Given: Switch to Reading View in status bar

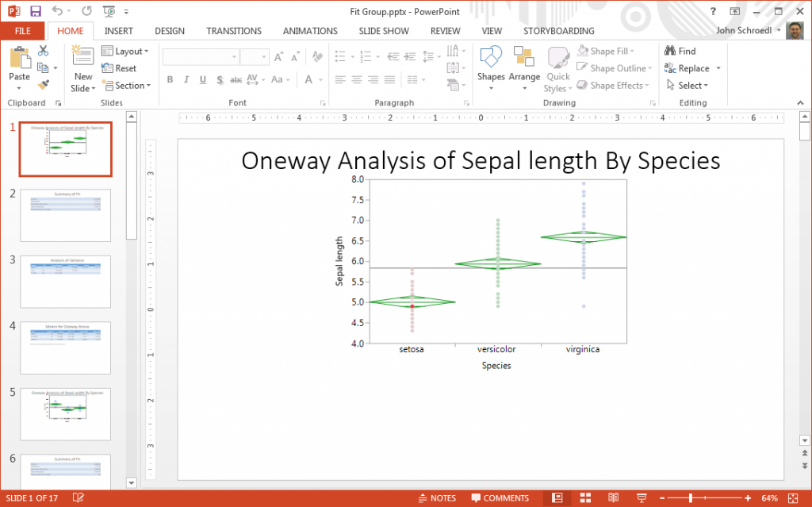Looking at the screenshot, I should pyautogui.click(x=613, y=497).
